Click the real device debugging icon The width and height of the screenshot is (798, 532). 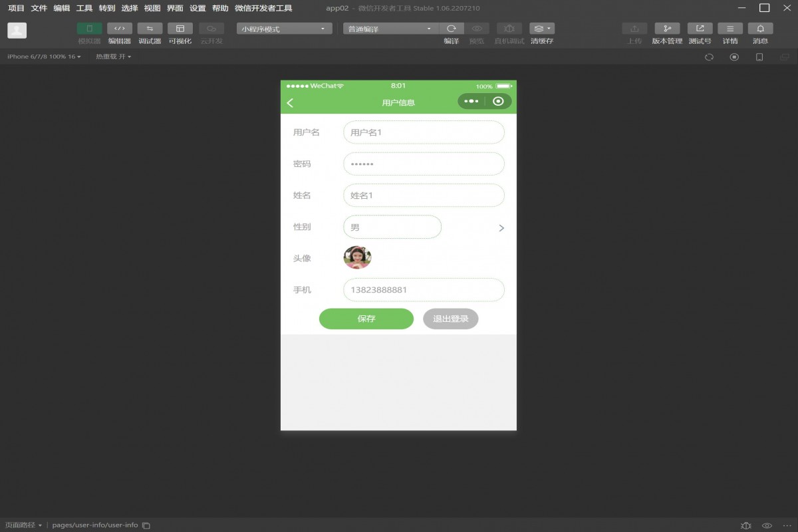(x=509, y=29)
